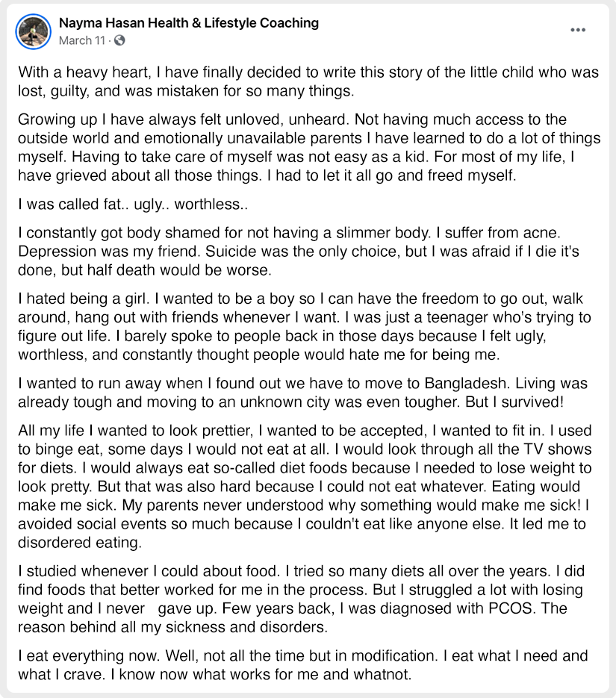Viewport: 616px width, 698px height.
Task: Click the paragraph about moving to Bangladesh
Action: coord(302,392)
